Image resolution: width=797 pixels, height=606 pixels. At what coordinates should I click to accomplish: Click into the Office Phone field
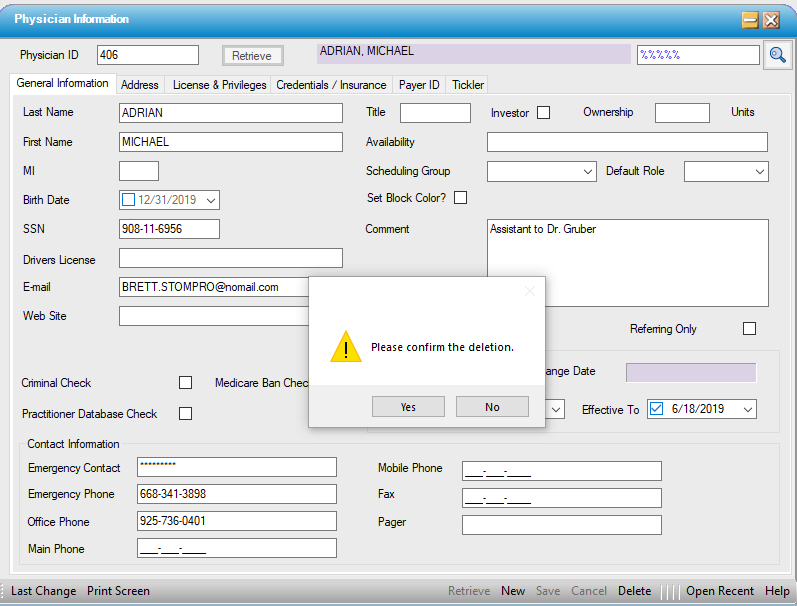click(236, 521)
